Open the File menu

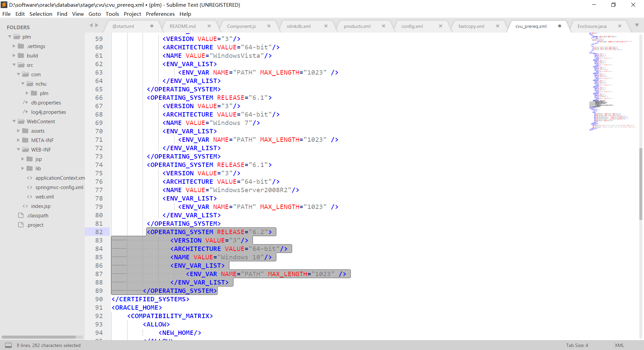click(x=6, y=14)
